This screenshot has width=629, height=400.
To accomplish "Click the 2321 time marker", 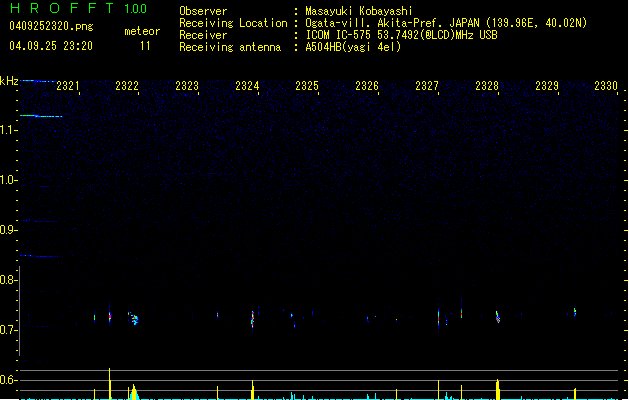I will tap(67, 86).
